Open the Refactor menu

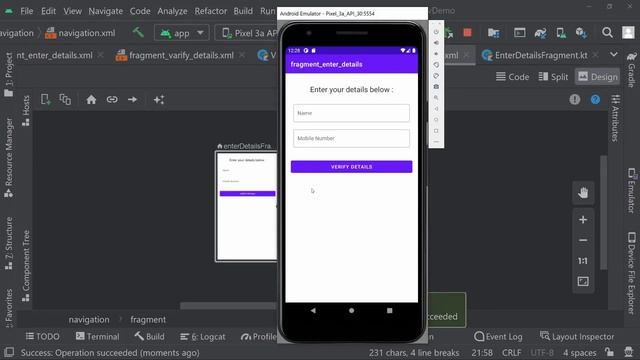click(210, 11)
